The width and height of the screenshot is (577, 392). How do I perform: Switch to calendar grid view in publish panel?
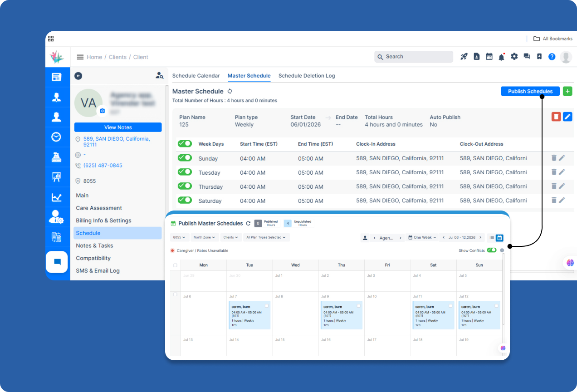coord(499,238)
